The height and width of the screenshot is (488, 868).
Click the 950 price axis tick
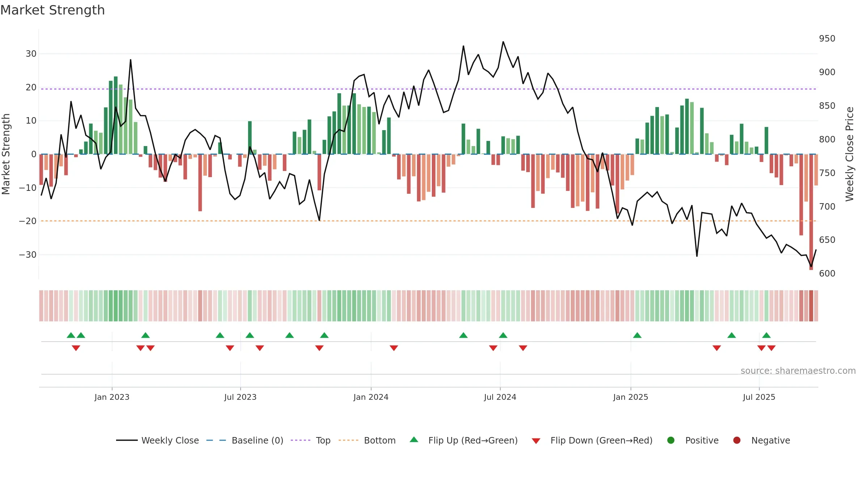827,39
